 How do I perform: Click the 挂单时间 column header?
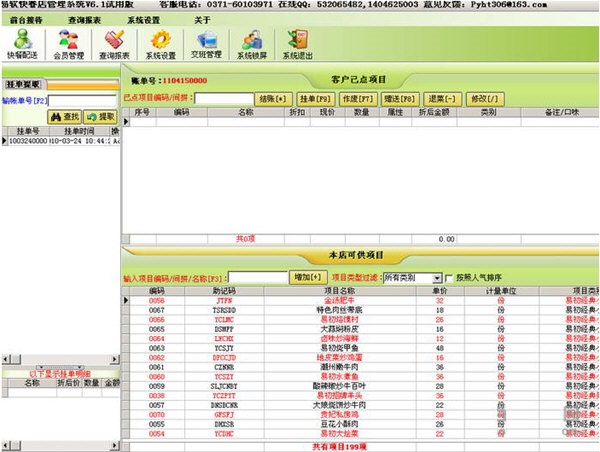tap(79, 131)
